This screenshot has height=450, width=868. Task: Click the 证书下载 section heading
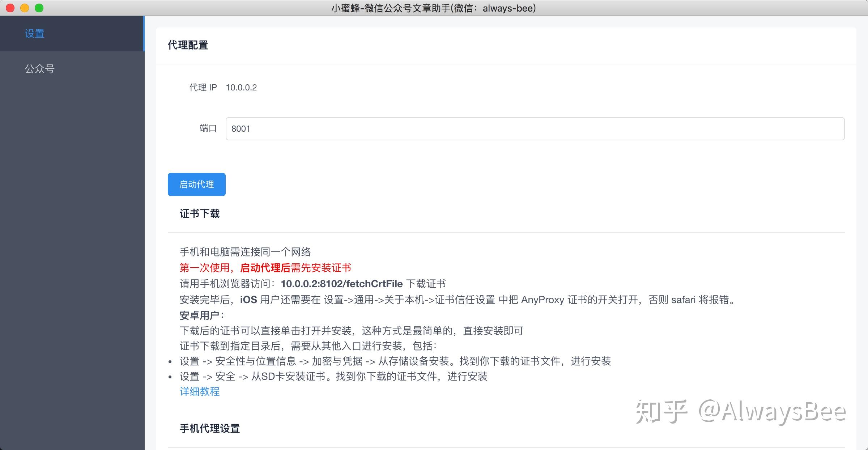point(199,214)
